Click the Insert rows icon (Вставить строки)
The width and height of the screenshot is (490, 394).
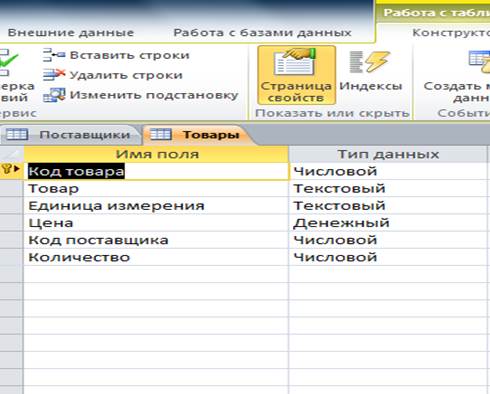click(53, 55)
